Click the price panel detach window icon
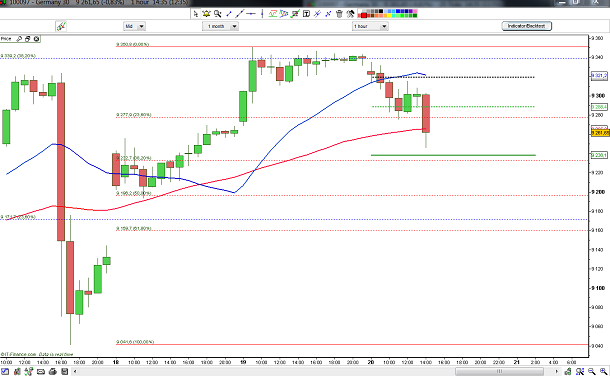This screenshot has height=376, width=610. click(28, 39)
